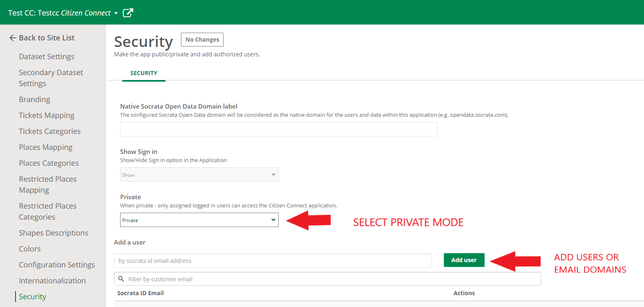Open Internationalization settings

(52, 281)
